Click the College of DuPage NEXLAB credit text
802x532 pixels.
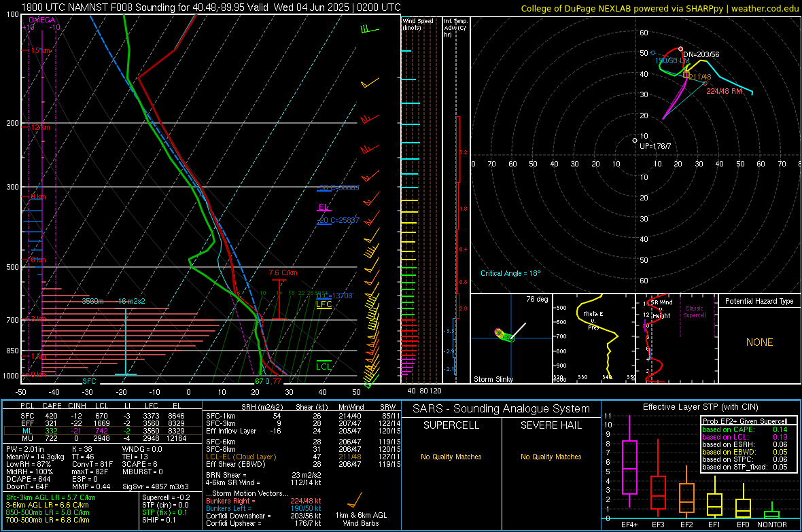point(659,9)
